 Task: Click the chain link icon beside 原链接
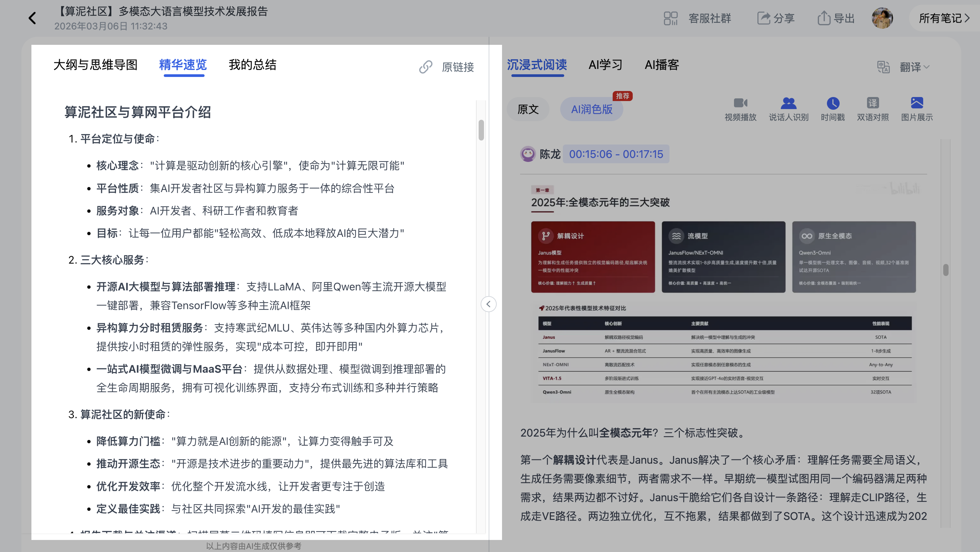[x=426, y=67]
